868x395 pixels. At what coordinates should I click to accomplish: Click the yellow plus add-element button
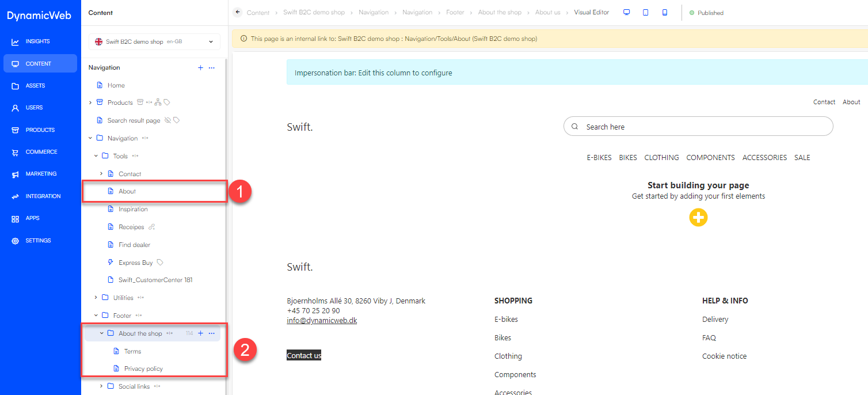click(698, 218)
